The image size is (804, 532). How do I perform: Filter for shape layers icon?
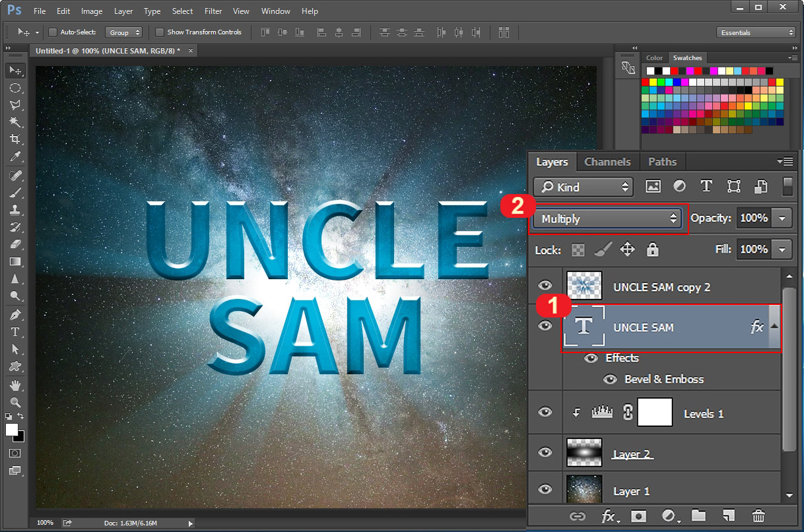[x=733, y=187]
